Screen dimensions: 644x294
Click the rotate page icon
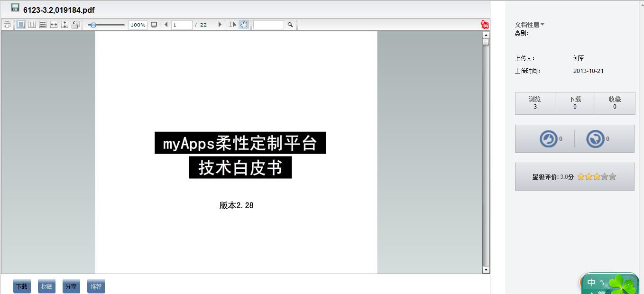pos(75,25)
